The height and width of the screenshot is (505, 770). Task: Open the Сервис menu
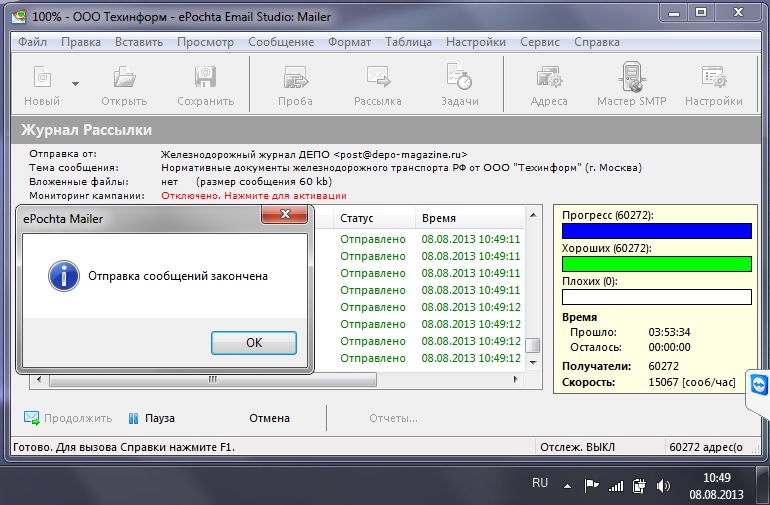(540, 42)
